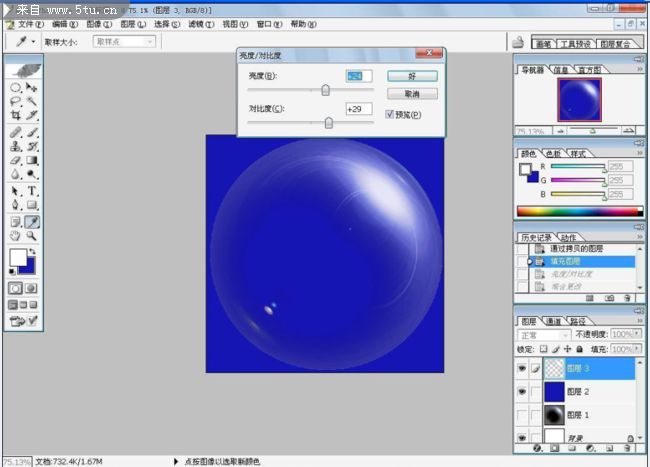Click the 对比度 contrast slider handle
This screenshot has height=467, width=650.
tap(328, 122)
